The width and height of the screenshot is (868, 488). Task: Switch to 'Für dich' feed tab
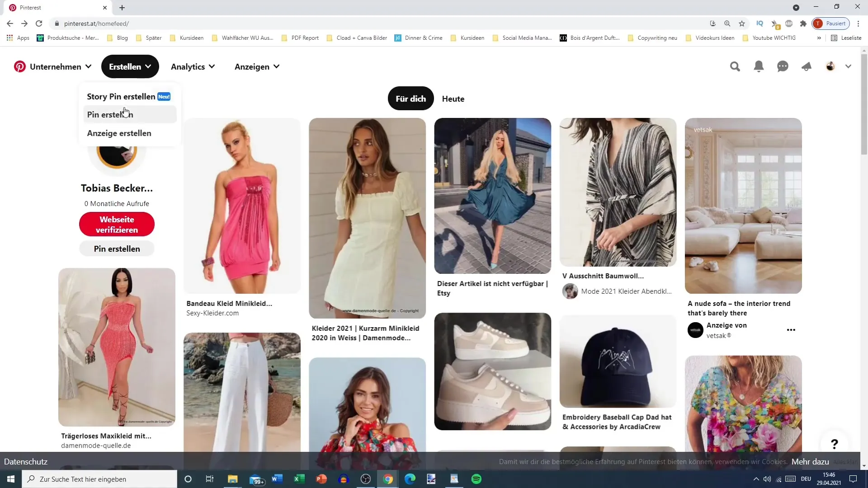(411, 99)
